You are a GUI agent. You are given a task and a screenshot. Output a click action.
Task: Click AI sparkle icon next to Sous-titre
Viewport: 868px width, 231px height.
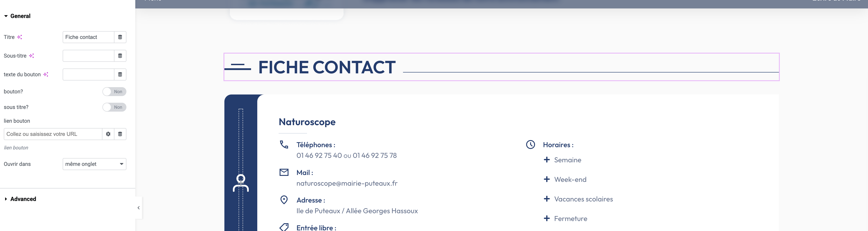(x=31, y=56)
